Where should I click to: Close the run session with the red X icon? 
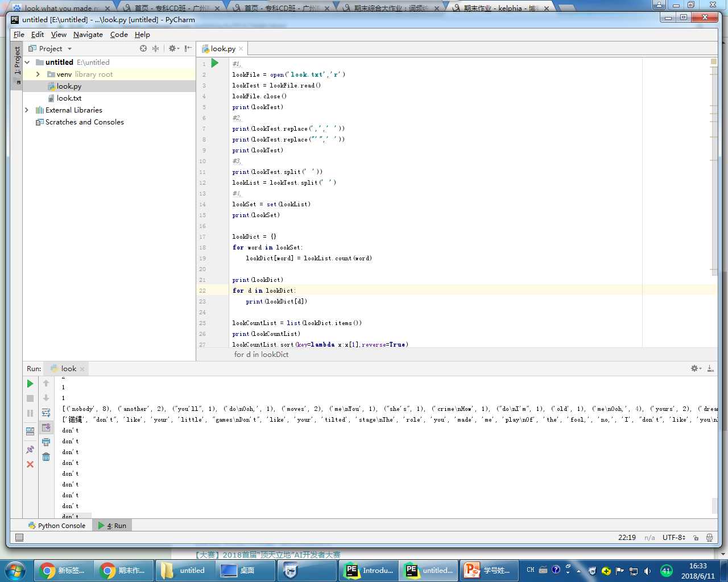tap(30, 464)
